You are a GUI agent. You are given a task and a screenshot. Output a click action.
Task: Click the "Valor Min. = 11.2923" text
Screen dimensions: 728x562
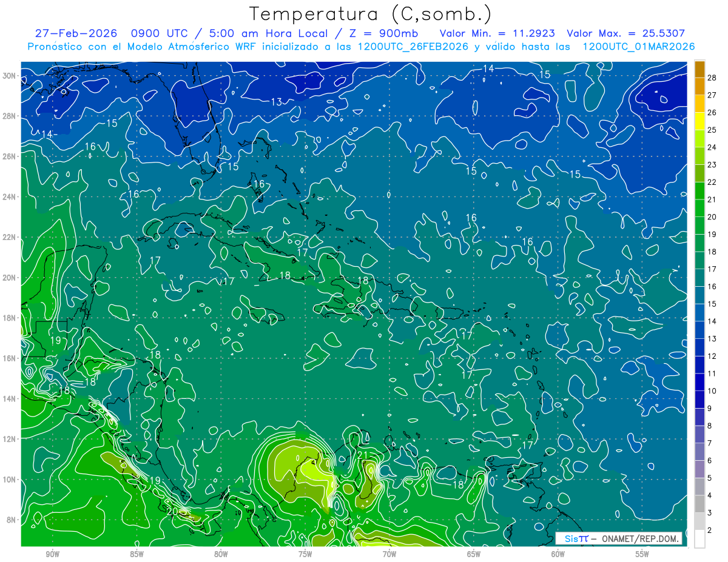click(497, 33)
